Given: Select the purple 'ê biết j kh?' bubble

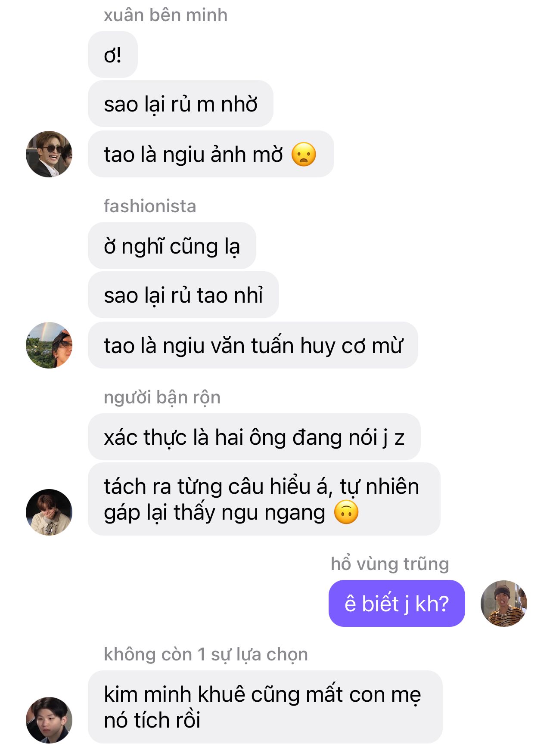Looking at the screenshot, I should click(x=397, y=603).
